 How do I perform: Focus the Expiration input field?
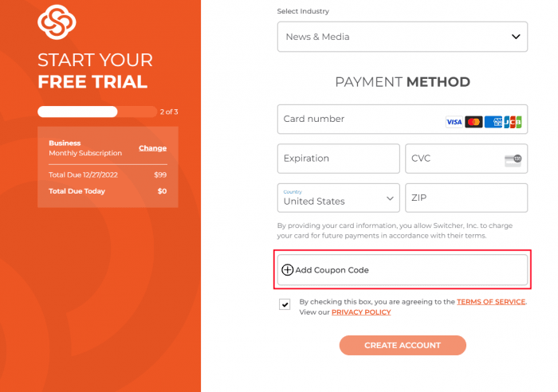(339, 159)
